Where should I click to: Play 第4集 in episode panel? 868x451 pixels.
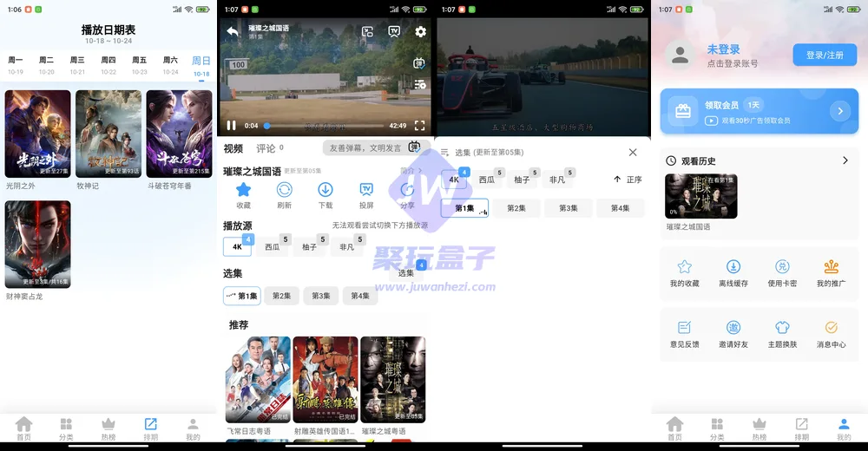[620, 208]
